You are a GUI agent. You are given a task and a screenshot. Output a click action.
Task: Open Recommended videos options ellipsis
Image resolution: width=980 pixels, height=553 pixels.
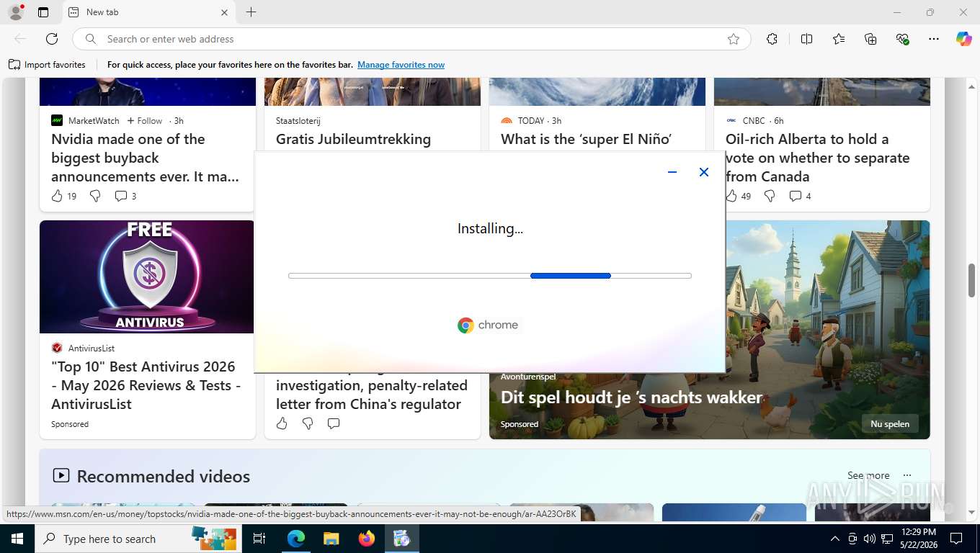(x=907, y=475)
